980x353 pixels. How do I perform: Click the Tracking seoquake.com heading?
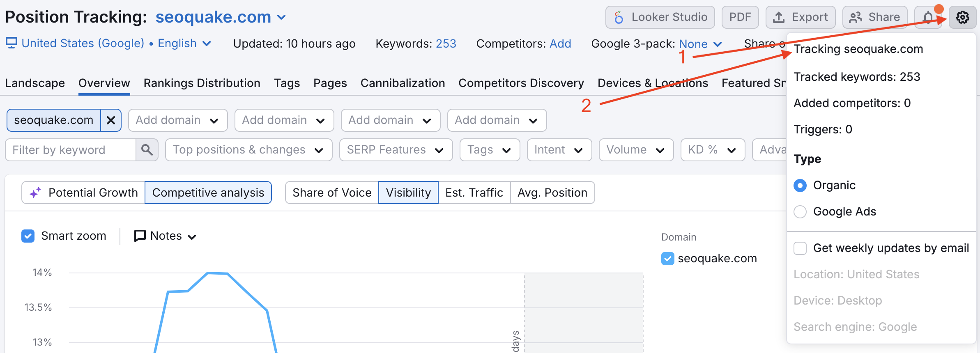click(x=858, y=49)
